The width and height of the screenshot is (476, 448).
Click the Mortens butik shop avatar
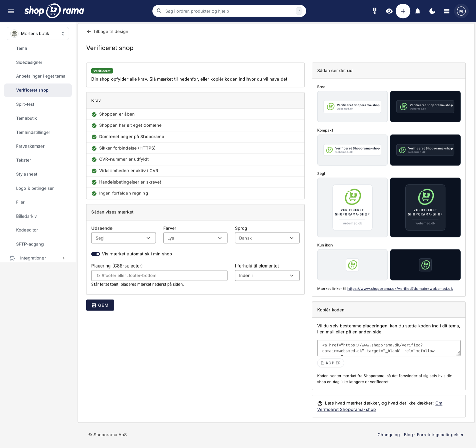click(14, 34)
